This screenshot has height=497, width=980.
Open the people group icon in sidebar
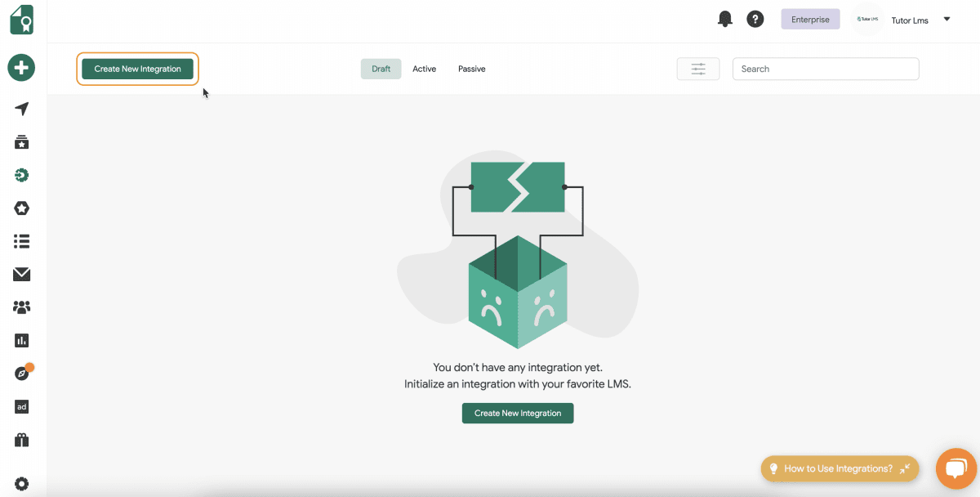click(x=21, y=307)
